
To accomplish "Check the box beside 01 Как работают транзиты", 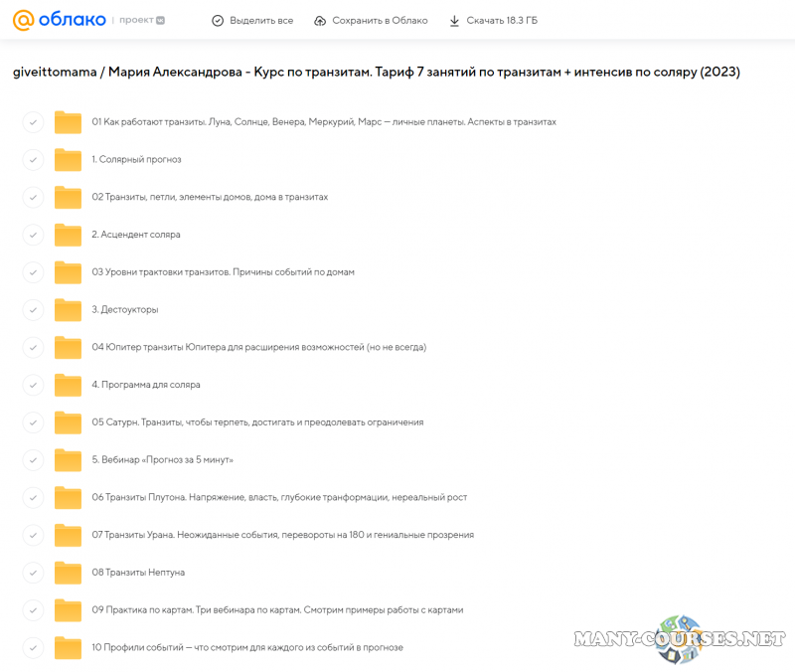I will (33, 122).
